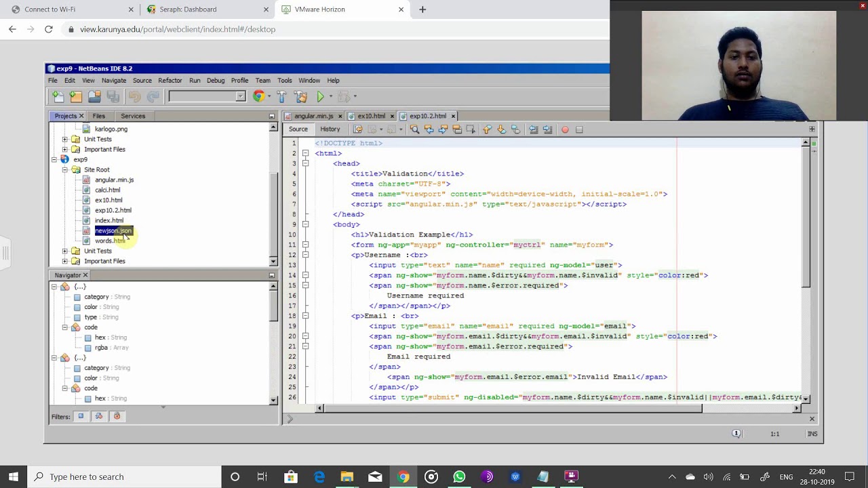Start macro recording with red circle
The height and width of the screenshot is (488, 868).
point(565,129)
